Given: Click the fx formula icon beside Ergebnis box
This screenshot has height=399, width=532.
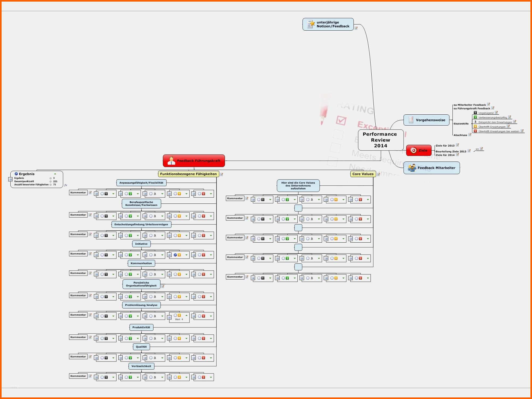Looking at the screenshot, I should tap(66, 185).
